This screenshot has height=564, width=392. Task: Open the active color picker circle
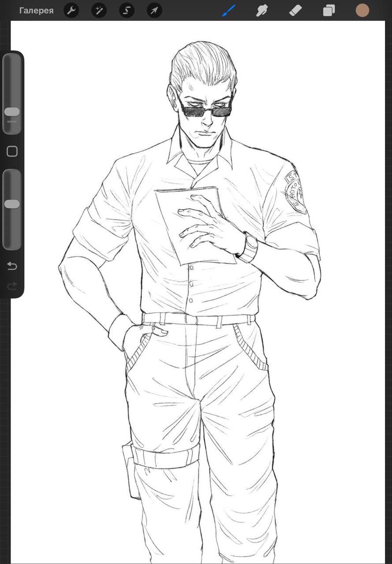tap(362, 10)
